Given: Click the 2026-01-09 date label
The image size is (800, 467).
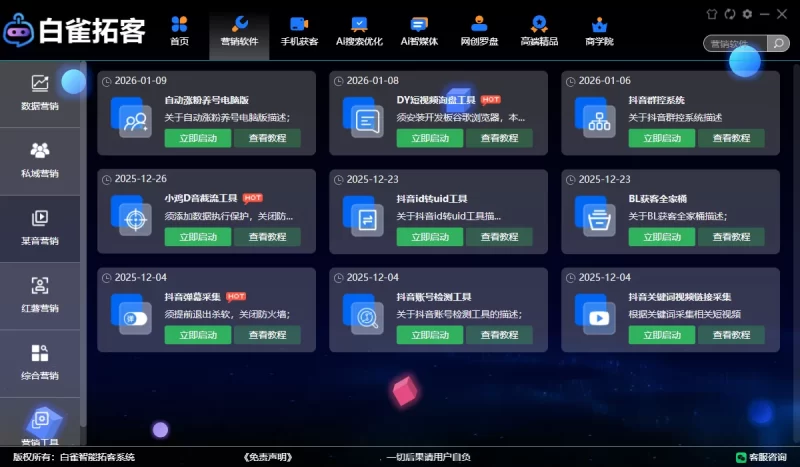Looking at the screenshot, I should pos(140,81).
